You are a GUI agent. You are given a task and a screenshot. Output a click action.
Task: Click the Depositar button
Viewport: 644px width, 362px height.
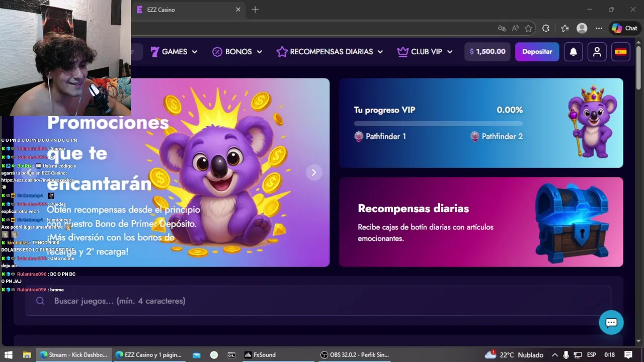tap(537, 52)
